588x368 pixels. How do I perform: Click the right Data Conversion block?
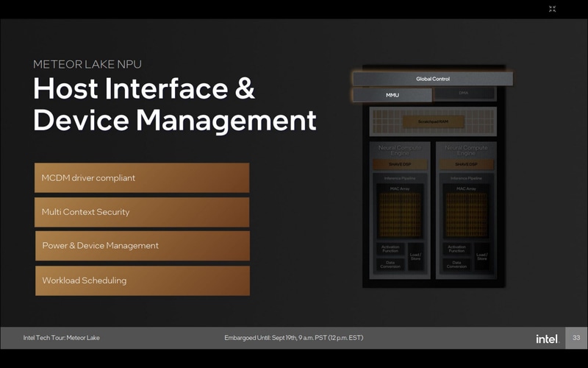click(456, 264)
